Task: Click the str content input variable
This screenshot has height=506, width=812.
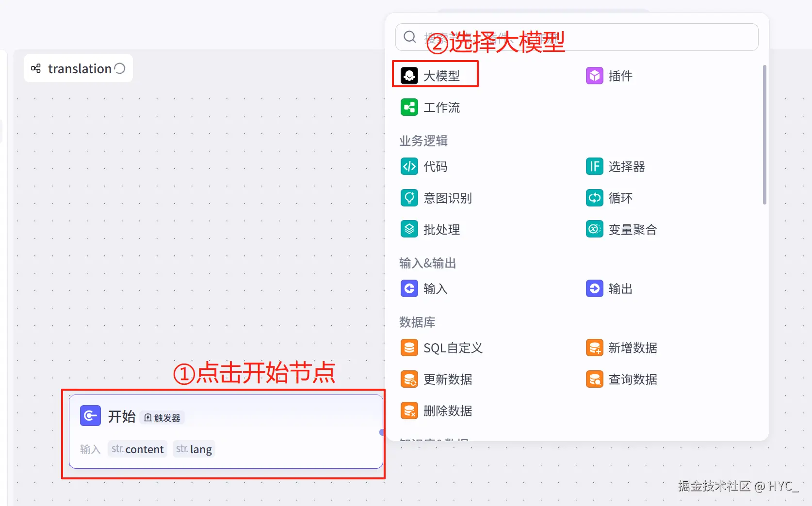Action: tap(138, 449)
